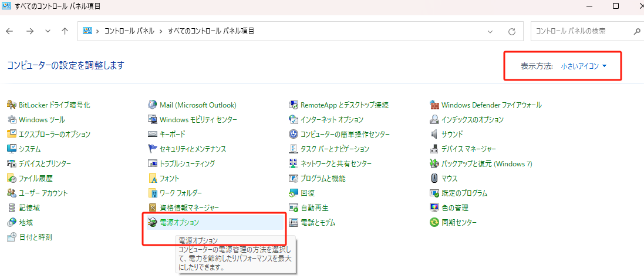Click the フォント letter A icon
The width and height of the screenshot is (644, 278).
click(x=153, y=179)
